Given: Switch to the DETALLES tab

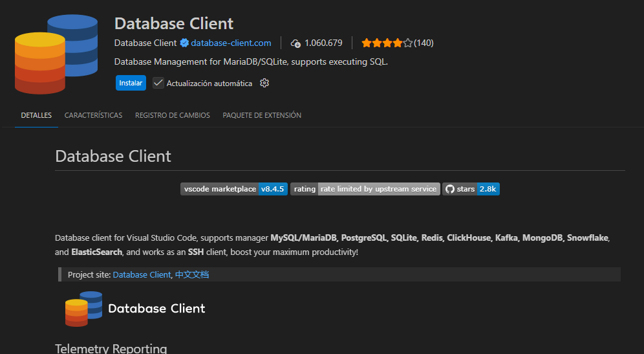Looking at the screenshot, I should tap(36, 115).
